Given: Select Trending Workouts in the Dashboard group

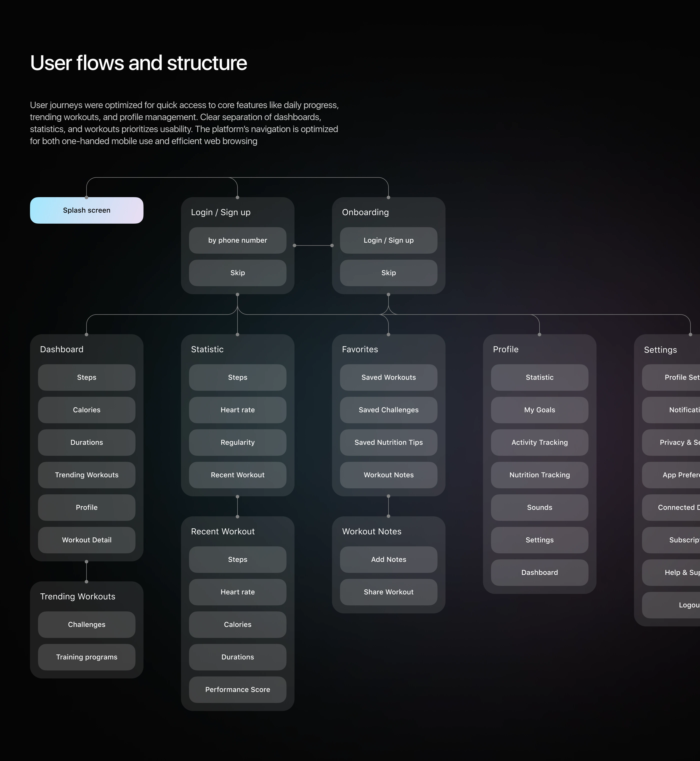Looking at the screenshot, I should [x=86, y=475].
